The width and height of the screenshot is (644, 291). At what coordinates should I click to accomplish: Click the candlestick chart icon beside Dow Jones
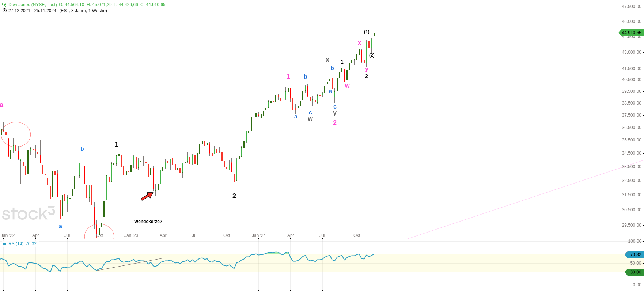tap(4, 5)
